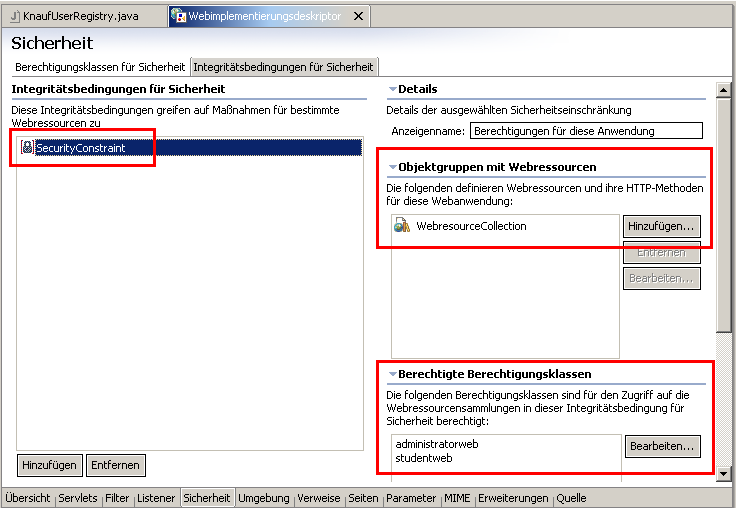The height and width of the screenshot is (508, 736).
Task: Switch to the Sicherheit page tab
Action: (207, 498)
